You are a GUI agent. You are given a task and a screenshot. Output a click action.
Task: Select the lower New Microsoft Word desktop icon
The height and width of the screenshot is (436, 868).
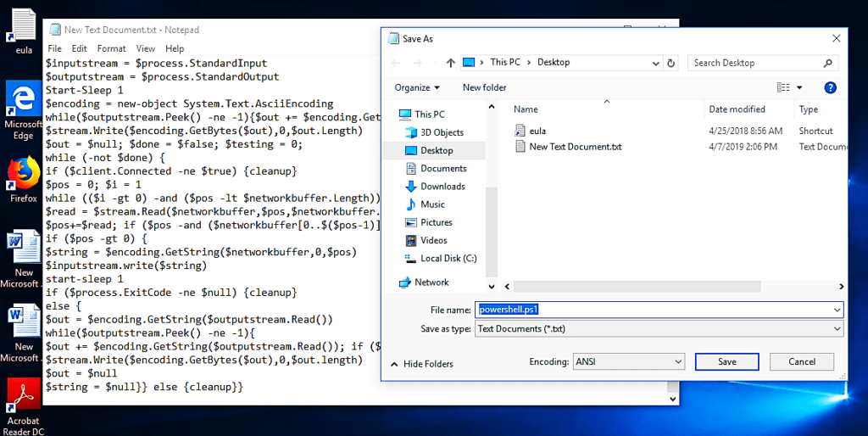point(24,333)
